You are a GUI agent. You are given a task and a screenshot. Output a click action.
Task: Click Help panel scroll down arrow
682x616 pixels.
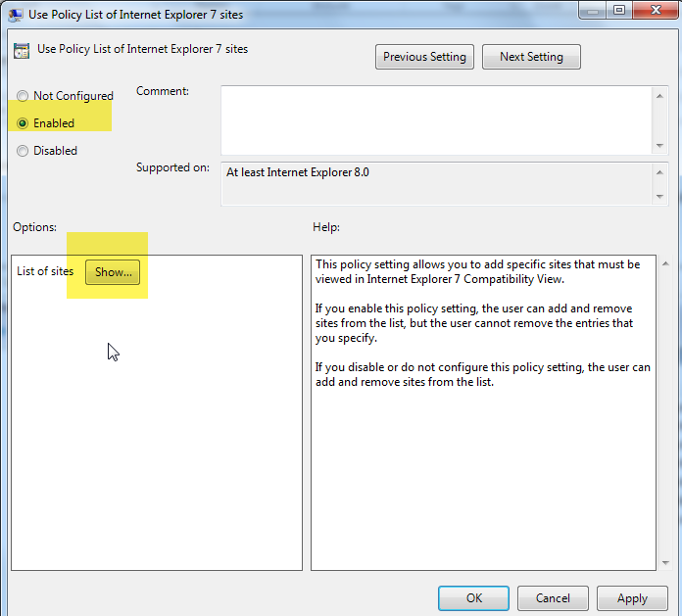point(665,563)
